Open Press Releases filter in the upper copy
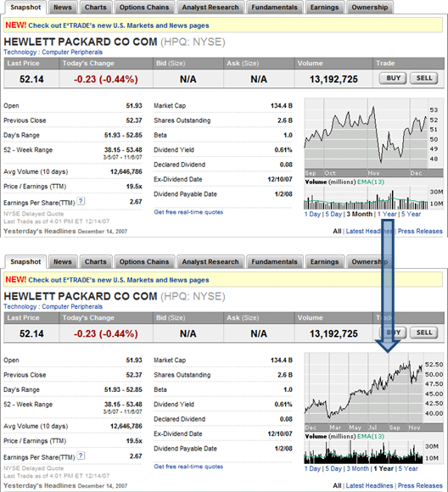This screenshot has width=448, height=492. pos(420,232)
